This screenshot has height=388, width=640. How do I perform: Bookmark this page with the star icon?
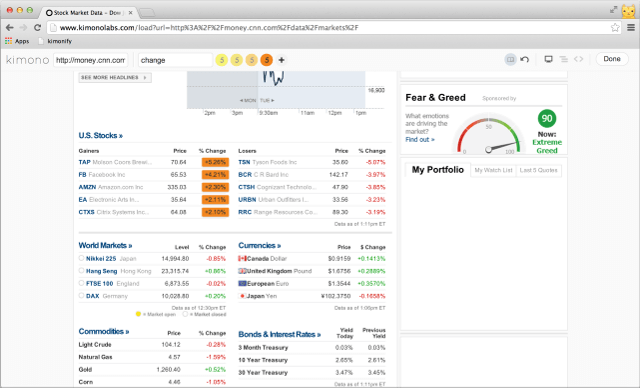(615, 27)
